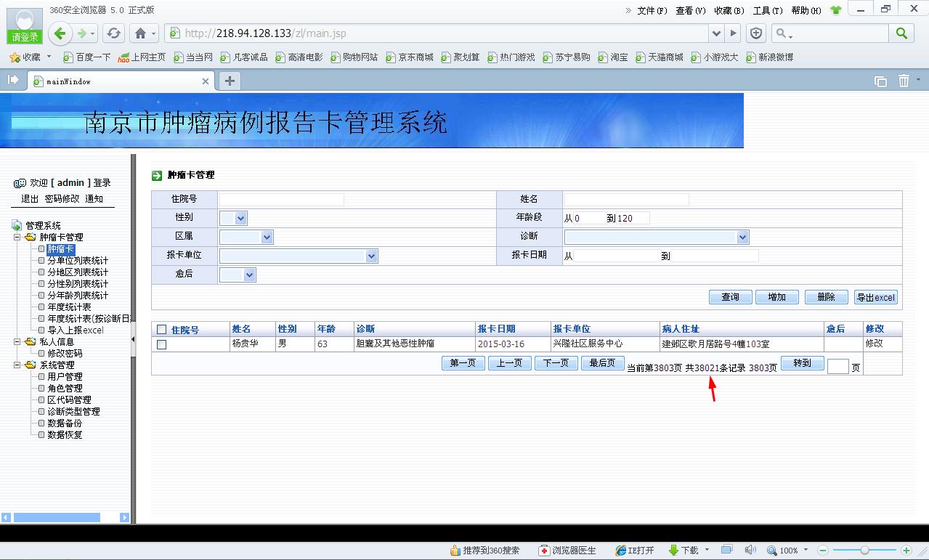Go to 上一页 button
929x560 pixels.
[509, 363]
